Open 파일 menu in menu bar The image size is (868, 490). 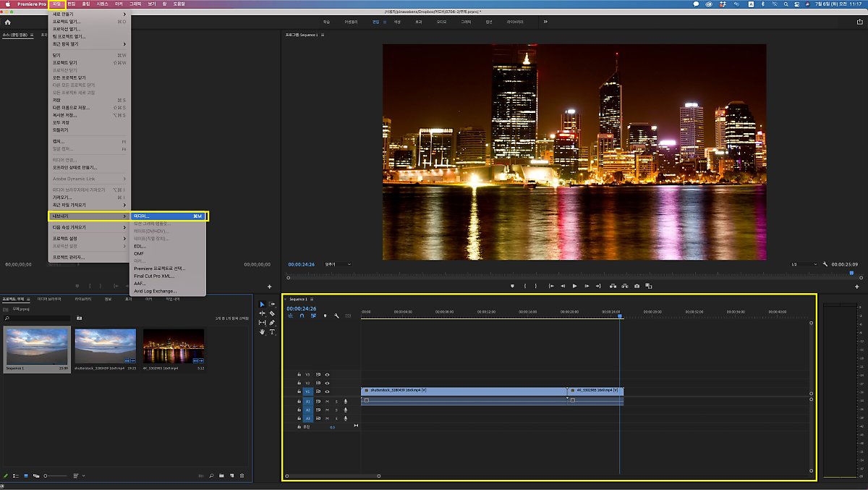(x=57, y=4)
